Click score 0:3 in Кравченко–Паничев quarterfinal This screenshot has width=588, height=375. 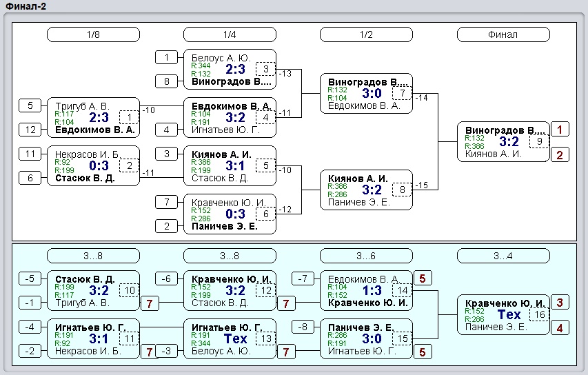click(x=236, y=214)
